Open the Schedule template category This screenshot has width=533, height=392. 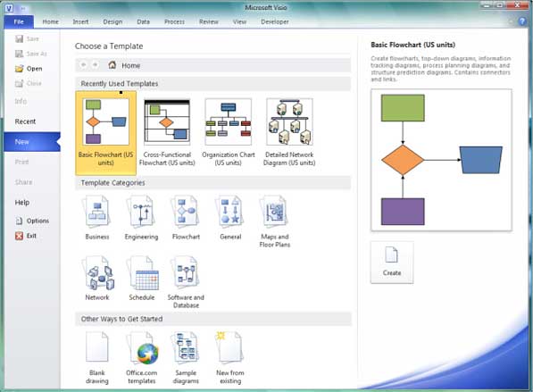[x=142, y=279]
